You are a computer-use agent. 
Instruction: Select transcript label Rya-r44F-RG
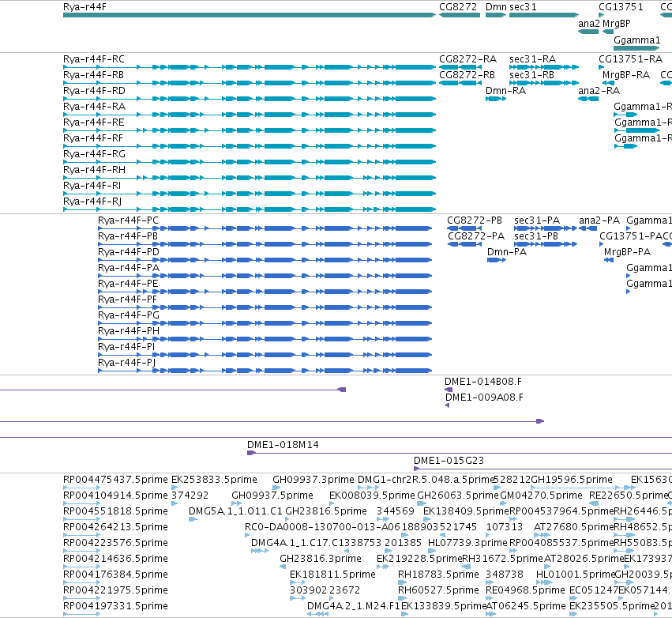[94, 153]
